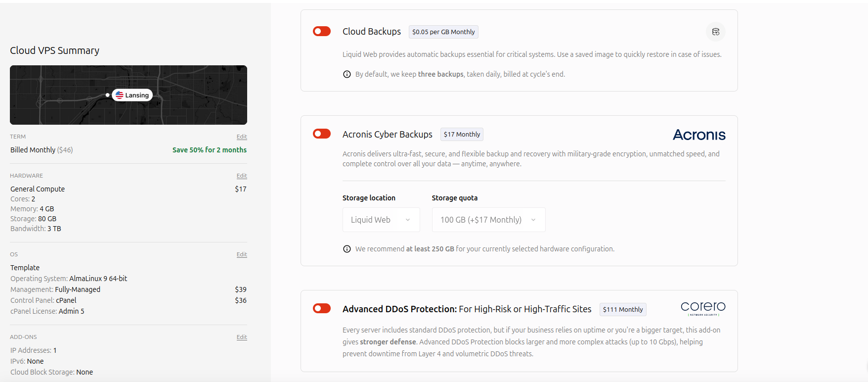Click the $17 Monthly price tag

coord(462,134)
